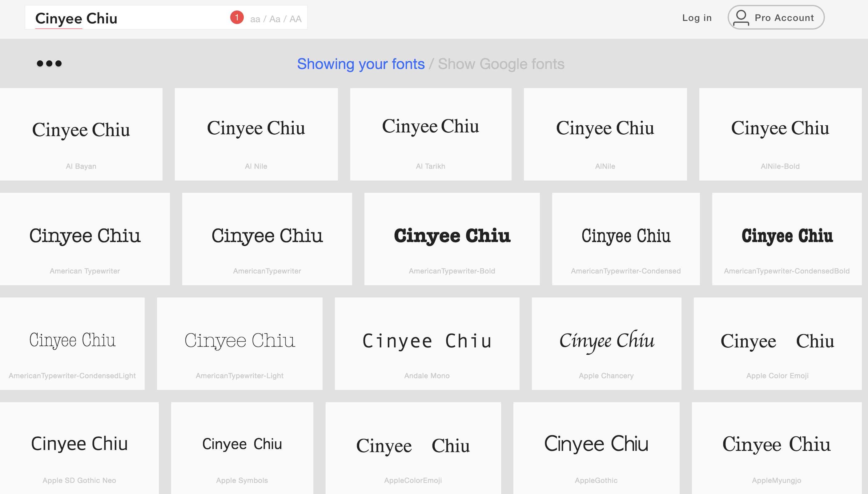Click the red notification badge

point(237,17)
